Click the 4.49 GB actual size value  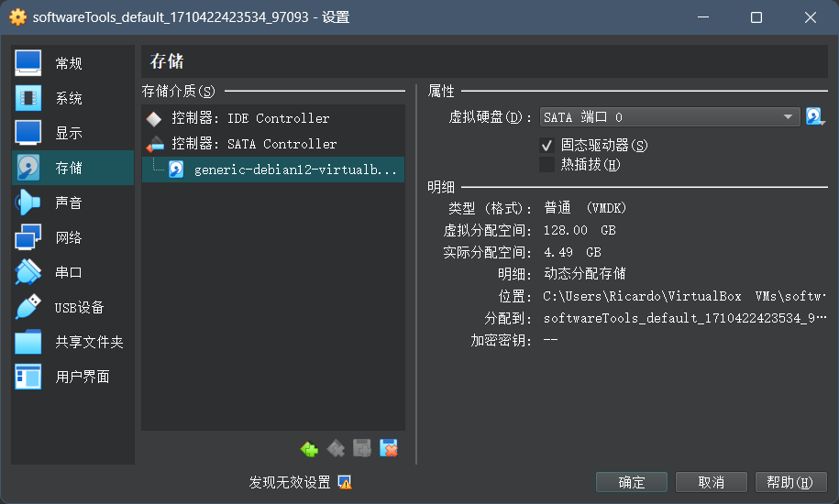572,252
